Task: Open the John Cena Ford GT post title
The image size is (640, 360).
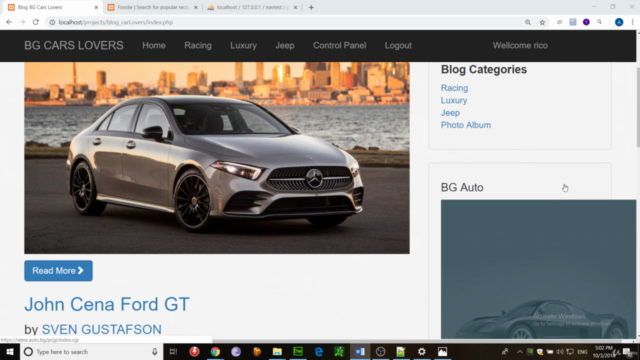Action: 107,304
